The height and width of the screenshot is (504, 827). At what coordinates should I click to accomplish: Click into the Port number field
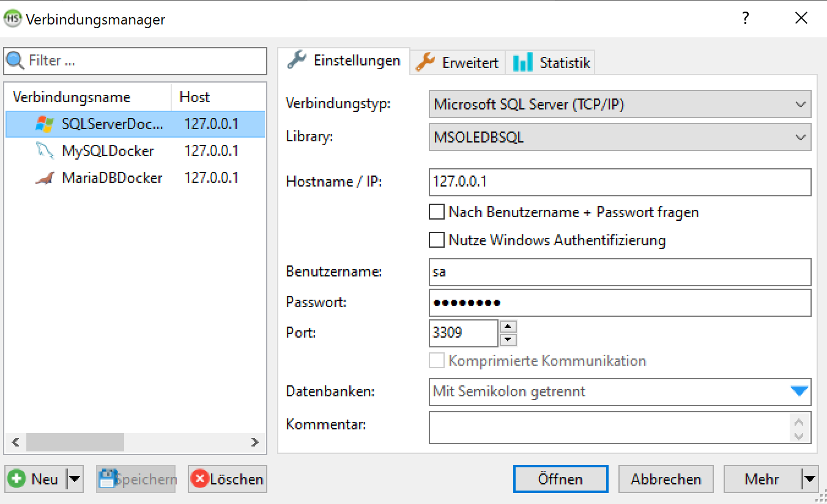point(464,333)
